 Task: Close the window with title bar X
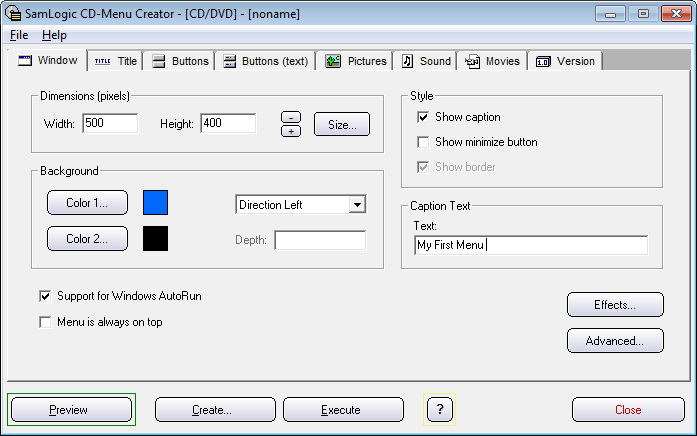(x=676, y=14)
